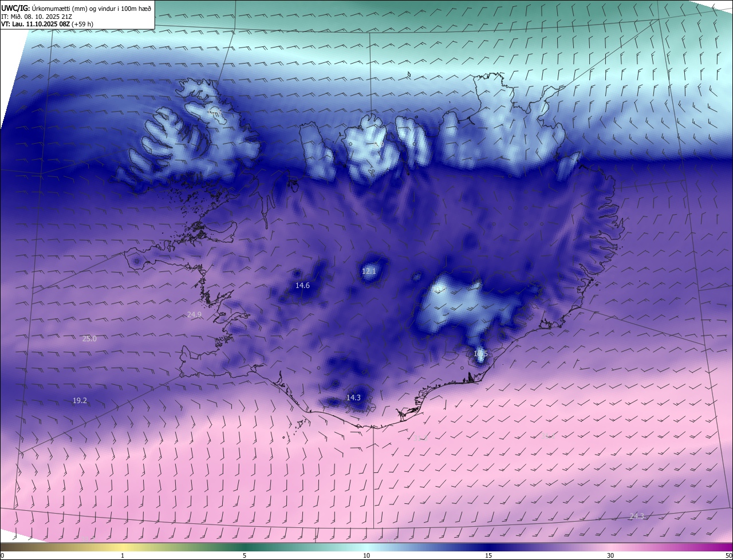
Task: Click the '30' tick label on the color scale
Action: pos(610,555)
